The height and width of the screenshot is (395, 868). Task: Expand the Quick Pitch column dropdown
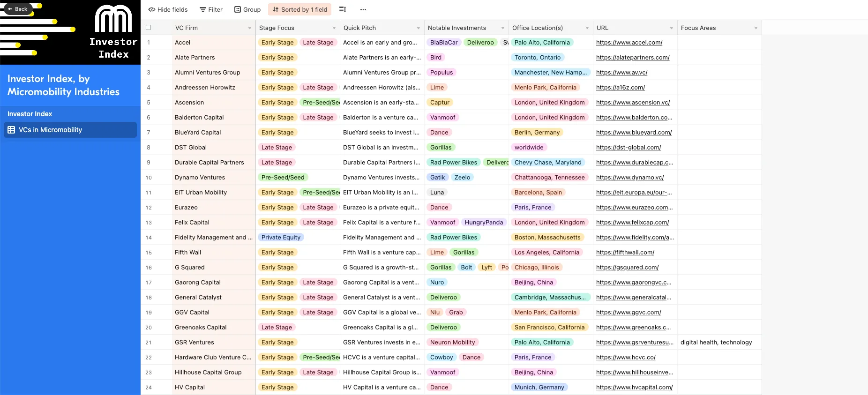[x=419, y=28]
